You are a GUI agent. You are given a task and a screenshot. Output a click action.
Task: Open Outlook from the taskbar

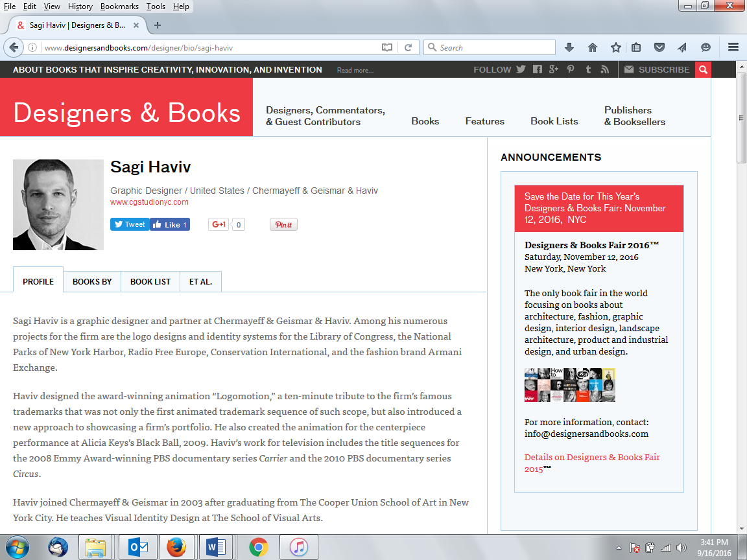[x=138, y=547]
